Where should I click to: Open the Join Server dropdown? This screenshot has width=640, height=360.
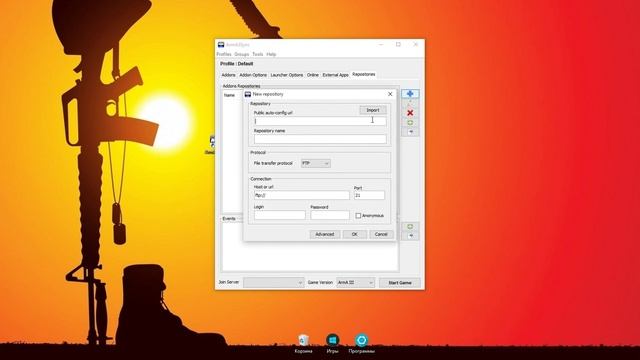coord(273,282)
